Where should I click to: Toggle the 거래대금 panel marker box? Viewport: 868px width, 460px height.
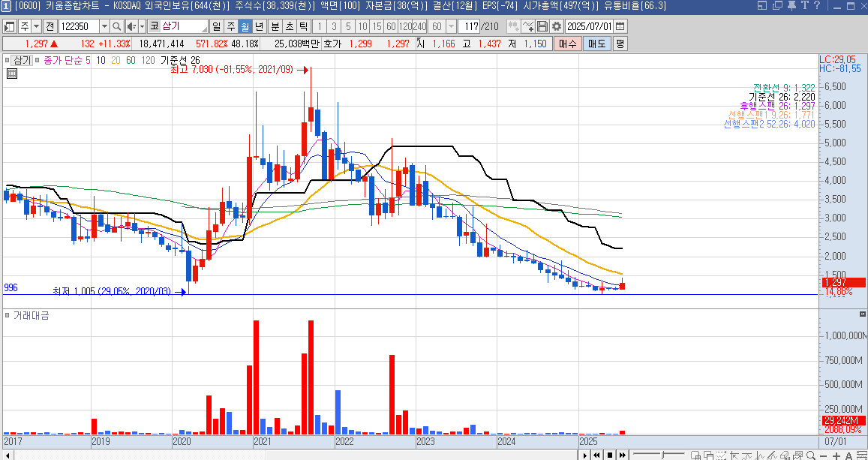click(8, 316)
